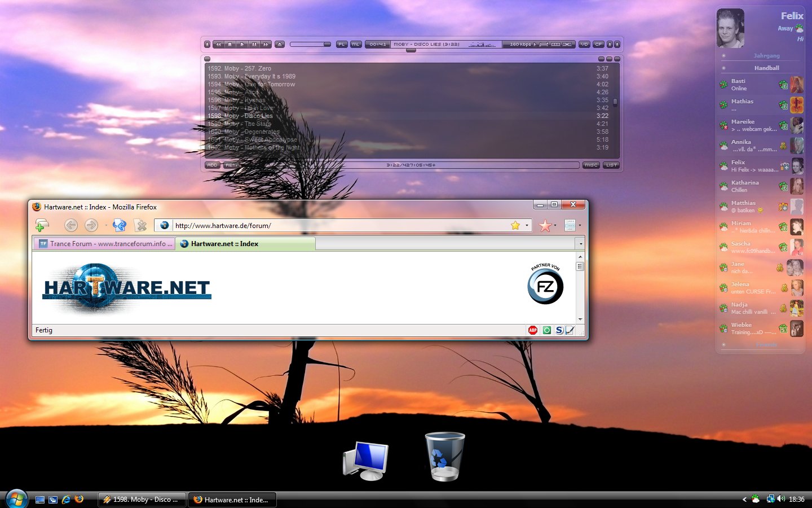The image size is (812, 508).
Task: Switch to the Trance Forum tab
Action: click(x=105, y=244)
